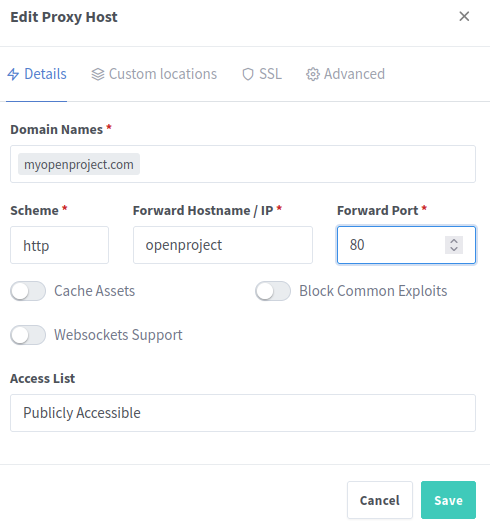Click the lightning bolt icon on Details tab
Viewport: 501px width, 528px height.
pos(13,74)
